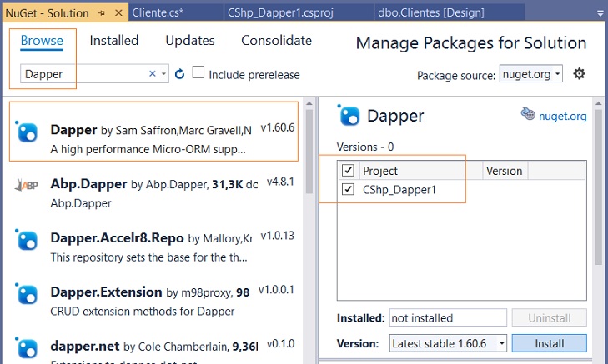Image resolution: width=608 pixels, height=364 pixels.
Task: Open the CShp_Dapper1.csproj tab
Action: pos(280,12)
